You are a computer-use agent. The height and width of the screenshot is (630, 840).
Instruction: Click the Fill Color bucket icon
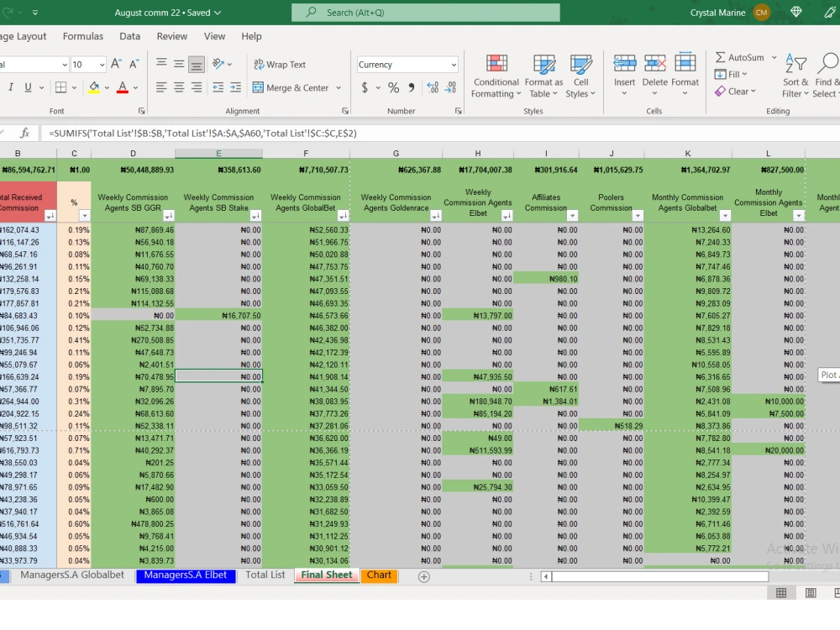pos(94,87)
